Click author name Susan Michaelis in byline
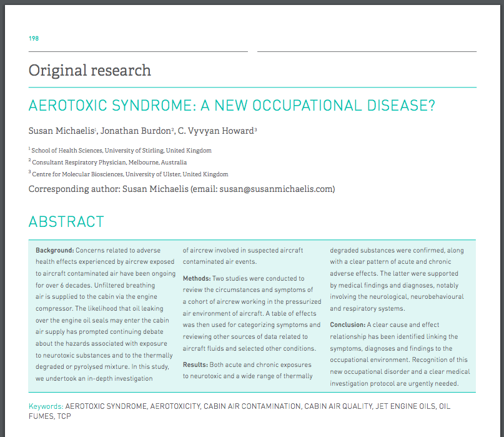Image resolution: width=504 pixels, height=437 pixels. coord(61,131)
